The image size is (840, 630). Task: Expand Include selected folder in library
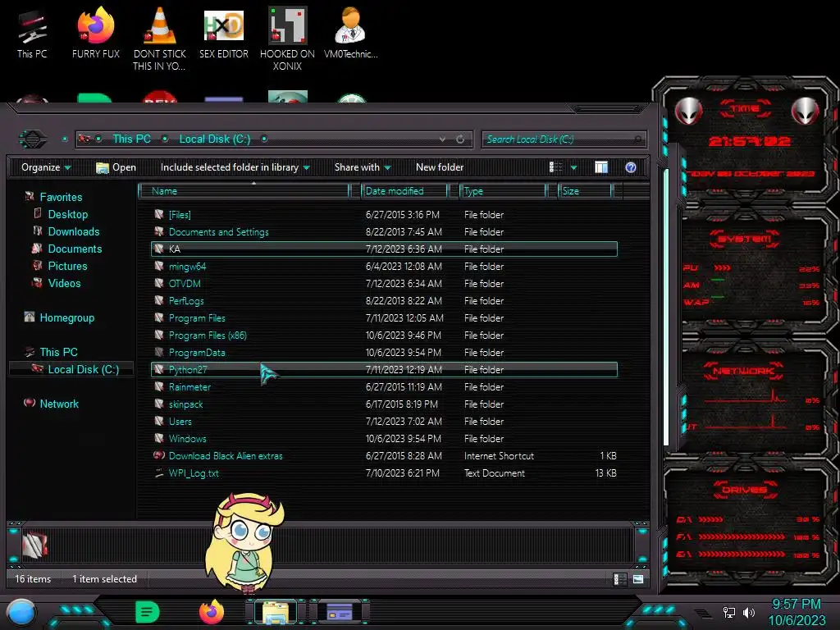coord(235,167)
